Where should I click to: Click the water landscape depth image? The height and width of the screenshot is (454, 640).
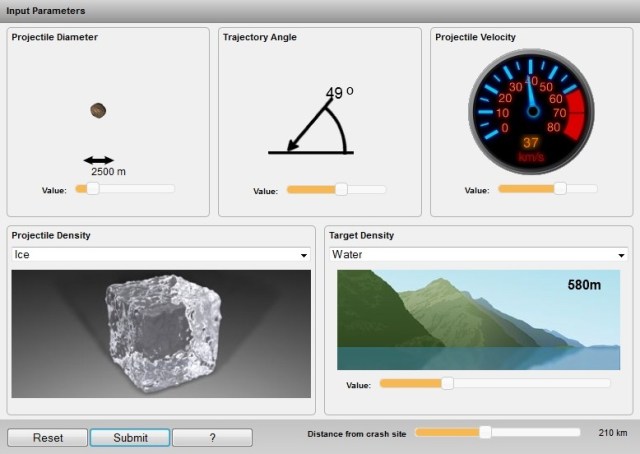point(478,319)
